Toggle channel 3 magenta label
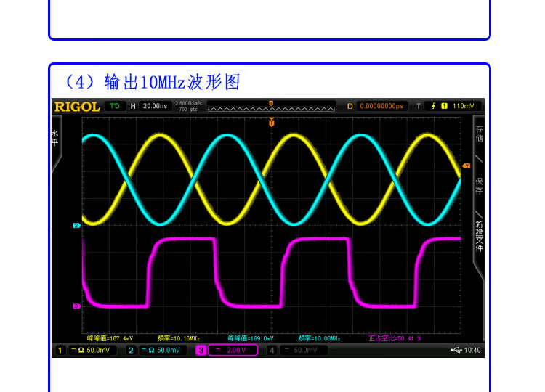 [201, 351]
